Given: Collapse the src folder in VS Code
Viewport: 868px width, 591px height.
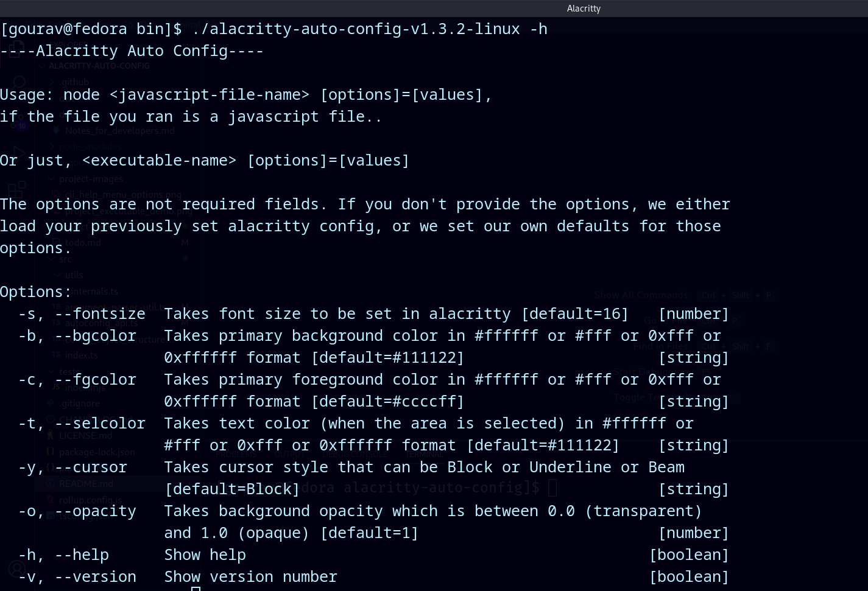Looking at the screenshot, I should click(x=61, y=259).
